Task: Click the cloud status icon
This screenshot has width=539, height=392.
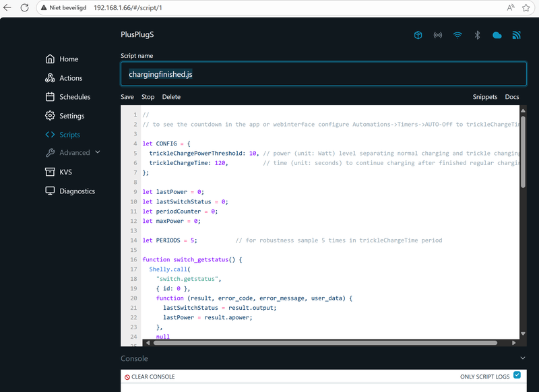Action: click(x=497, y=35)
